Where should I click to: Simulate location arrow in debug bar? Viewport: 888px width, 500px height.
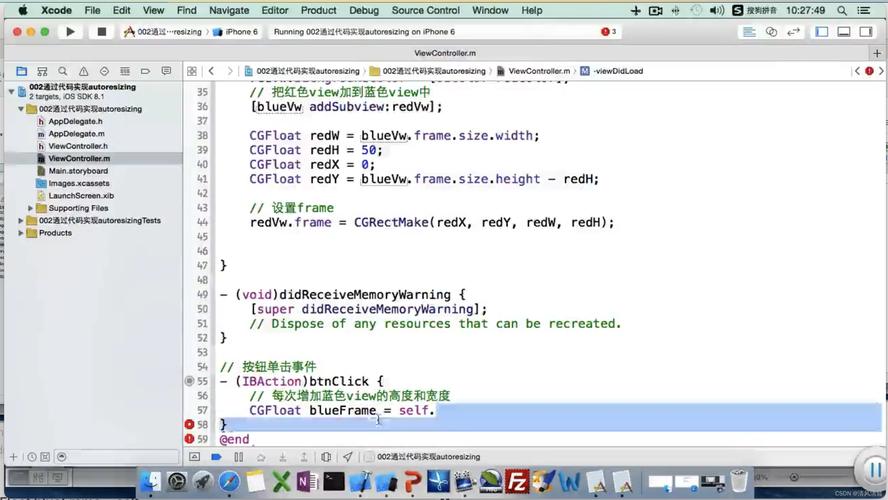(348, 456)
